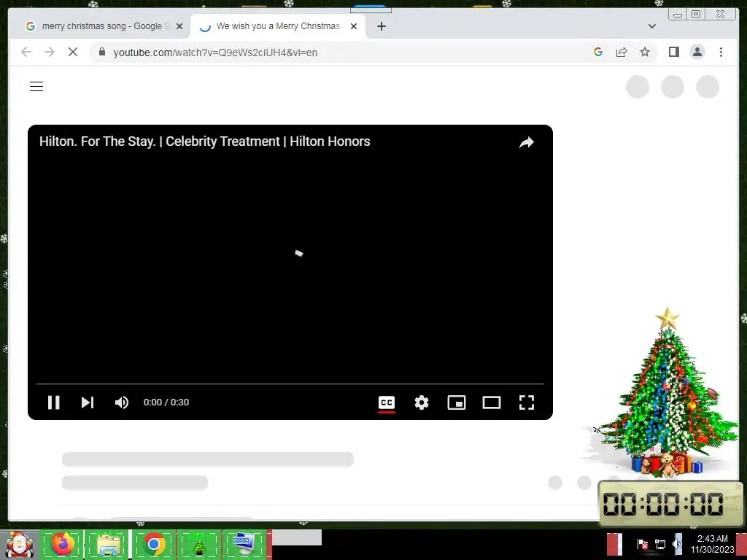Viewport: 747px width, 560px height.
Task: Share this page from address bar
Action: point(622,52)
